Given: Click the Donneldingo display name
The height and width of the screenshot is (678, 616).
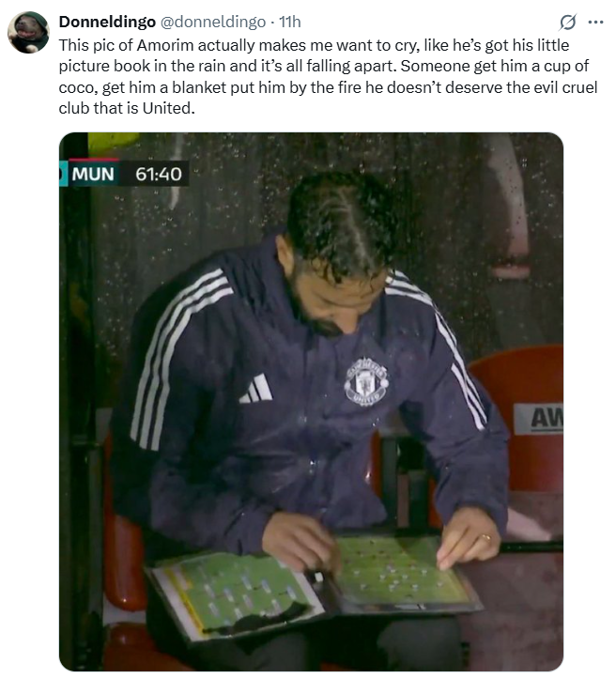Looking at the screenshot, I should (107, 22).
